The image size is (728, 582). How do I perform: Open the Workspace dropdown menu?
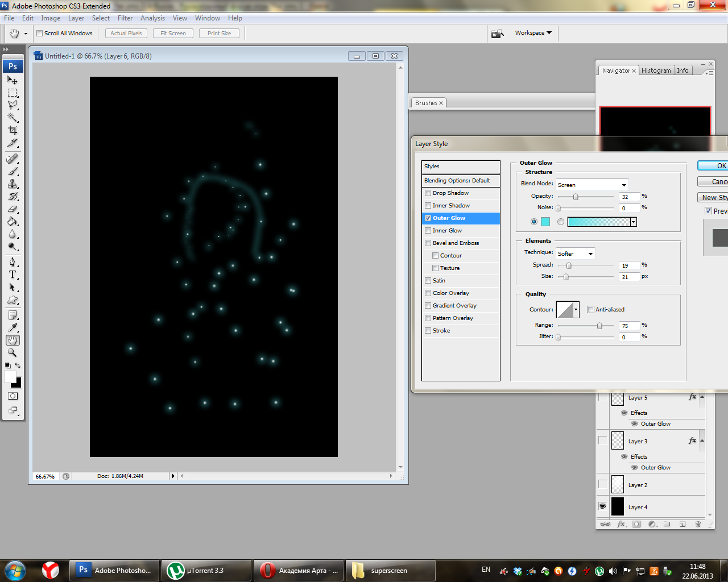[x=533, y=33]
